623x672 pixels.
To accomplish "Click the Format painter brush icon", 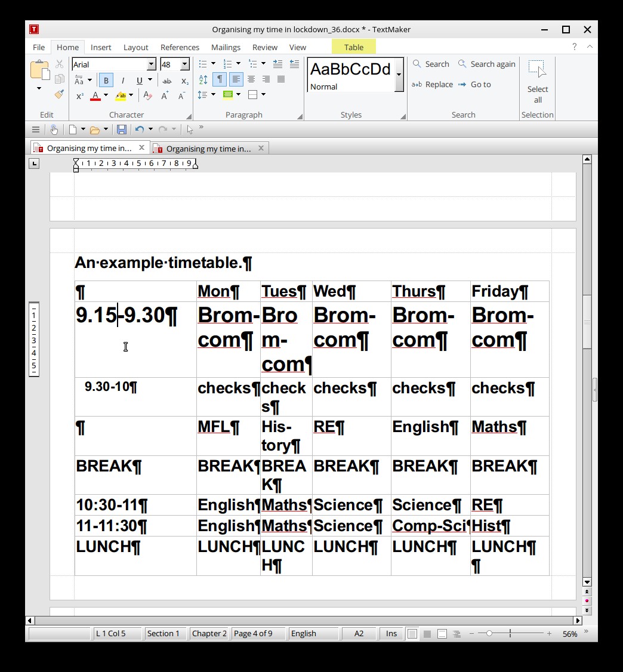I will pos(59,94).
